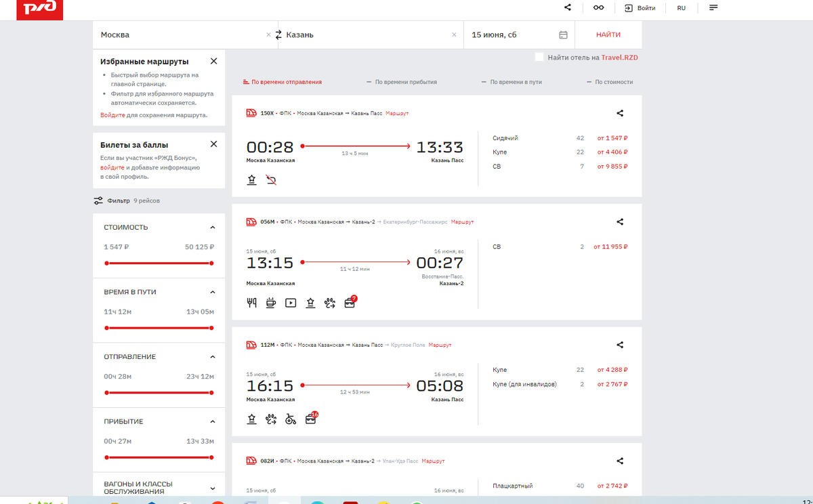Open the calendar date picker icon
The width and height of the screenshot is (813, 504).
coord(563,35)
